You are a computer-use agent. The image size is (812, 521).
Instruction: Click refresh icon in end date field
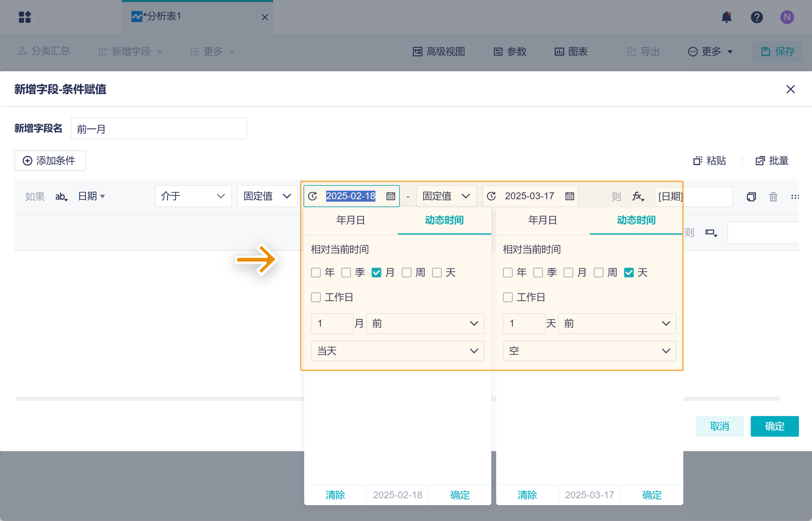click(x=491, y=196)
